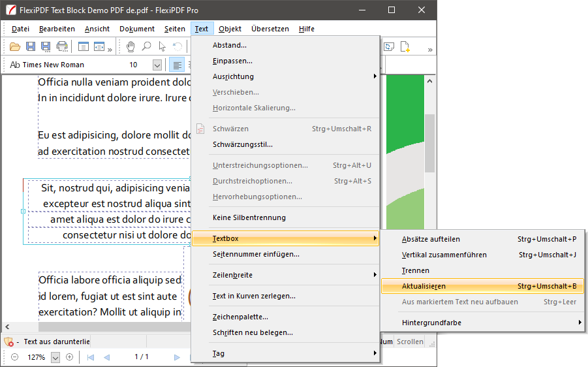Open the zoom level dropdown
Screen dimensions: 588x367
click(55, 357)
